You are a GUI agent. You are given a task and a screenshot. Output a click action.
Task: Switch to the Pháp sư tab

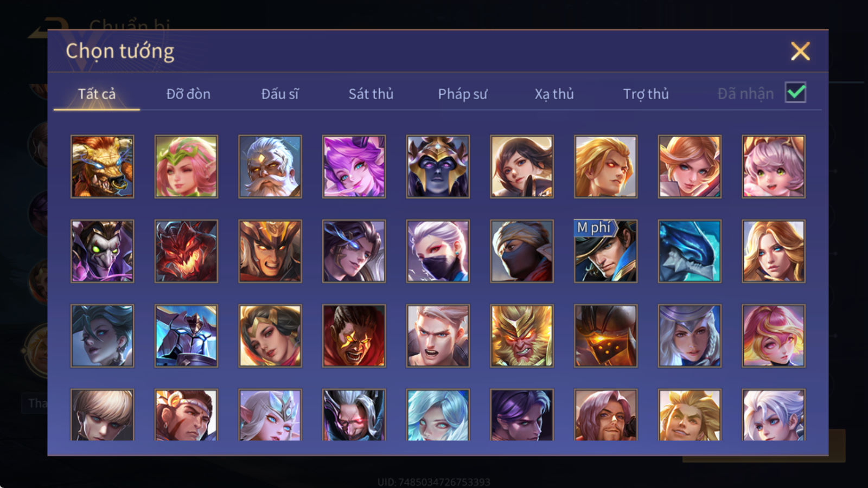(463, 94)
